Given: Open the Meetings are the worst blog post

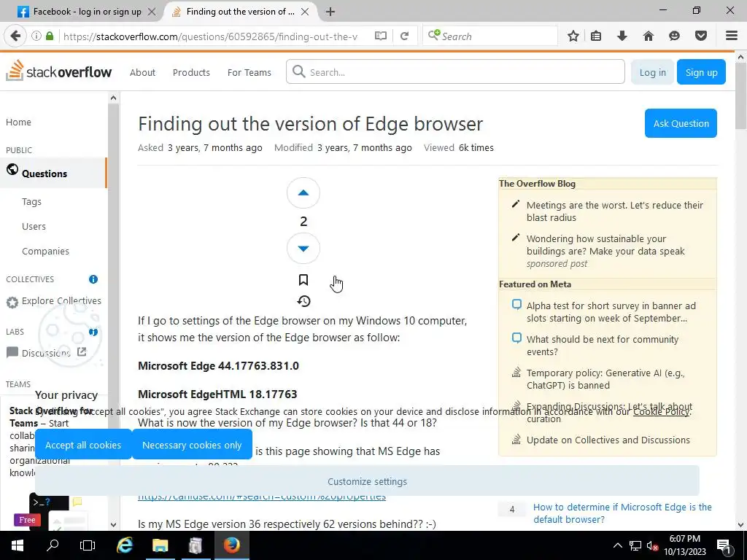Looking at the screenshot, I should 614,211.
